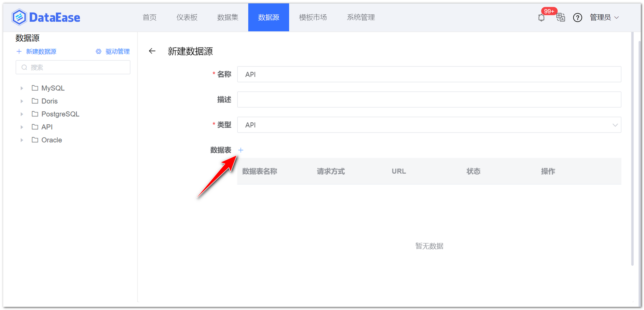The height and width of the screenshot is (310, 644).
Task: Switch to the 仪表板 tab
Action: [x=186, y=17]
